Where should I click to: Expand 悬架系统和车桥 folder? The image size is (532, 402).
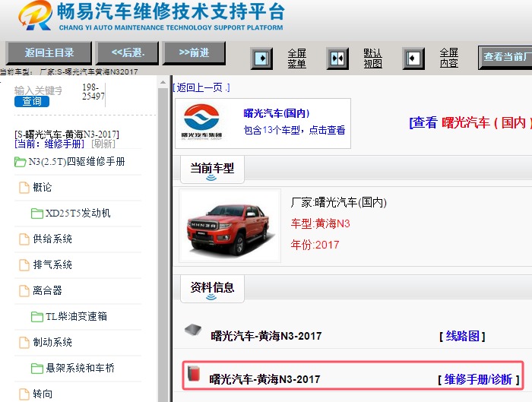click(80, 368)
